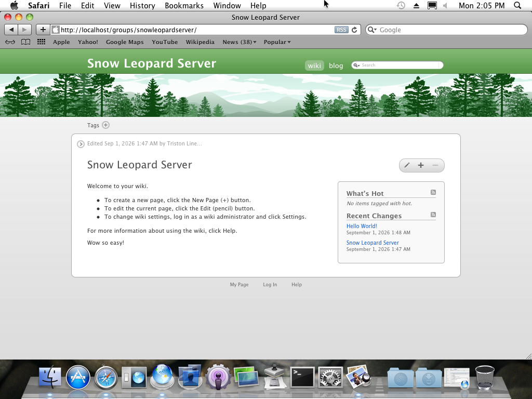The image size is (532, 399).
Task: Open the History menu
Action: click(x=142, y=5)
